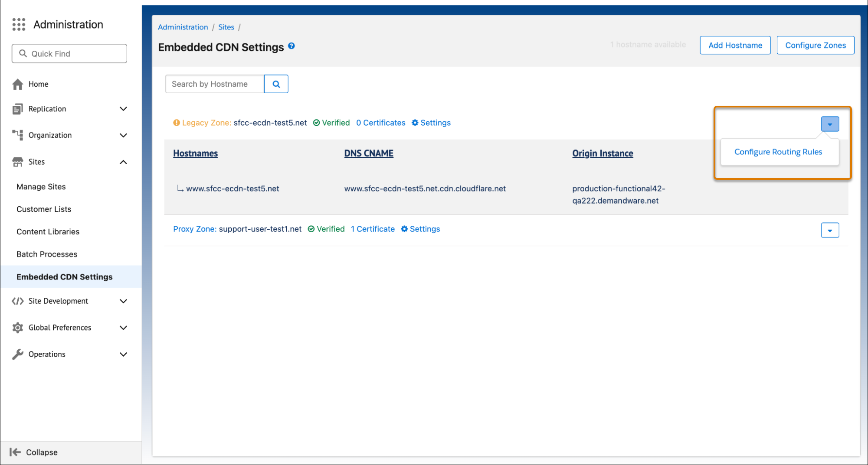Open Proxy Zone Settings link text
The width and height of the screenshot is (868, 465).
(x=425, y=229)
